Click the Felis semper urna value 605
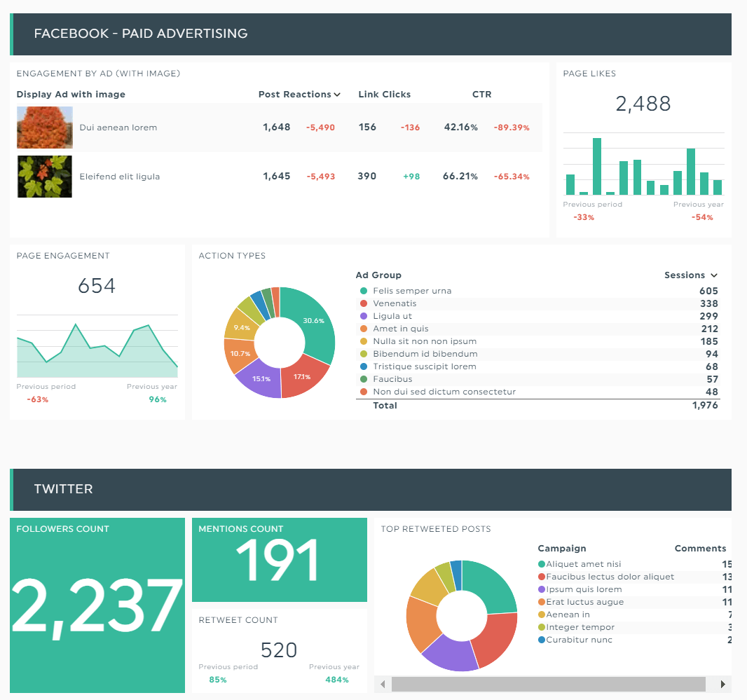This screenshot has width=747, height=700. pos(708,291)
